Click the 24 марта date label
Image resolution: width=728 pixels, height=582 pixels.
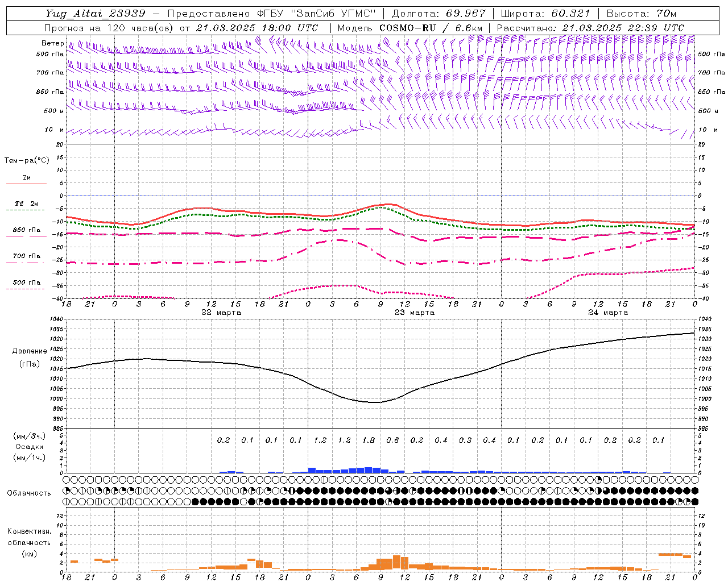point(608,313)
